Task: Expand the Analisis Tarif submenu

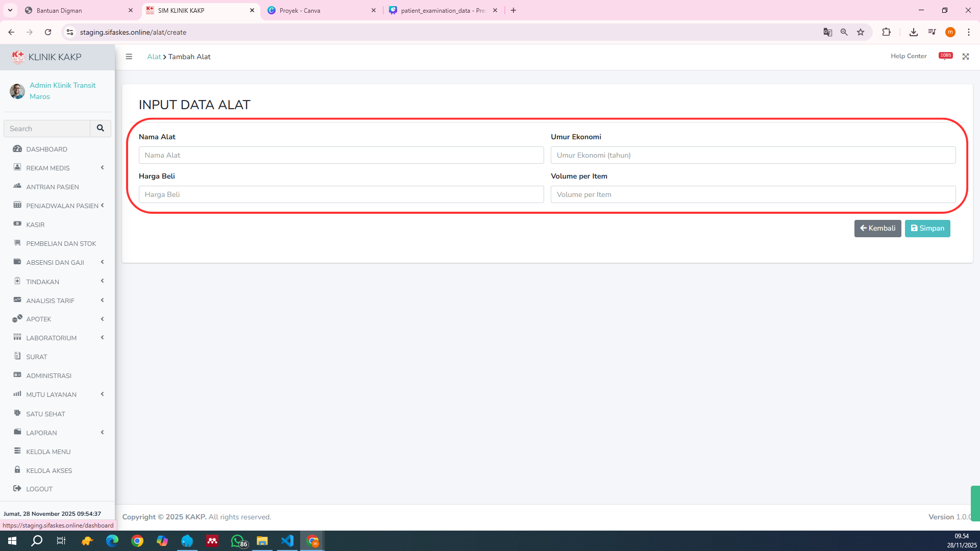Action: click(50, 300)
